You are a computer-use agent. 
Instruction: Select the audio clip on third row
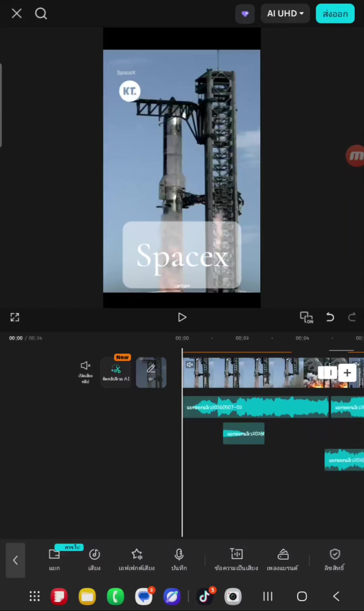click(344, 460)
